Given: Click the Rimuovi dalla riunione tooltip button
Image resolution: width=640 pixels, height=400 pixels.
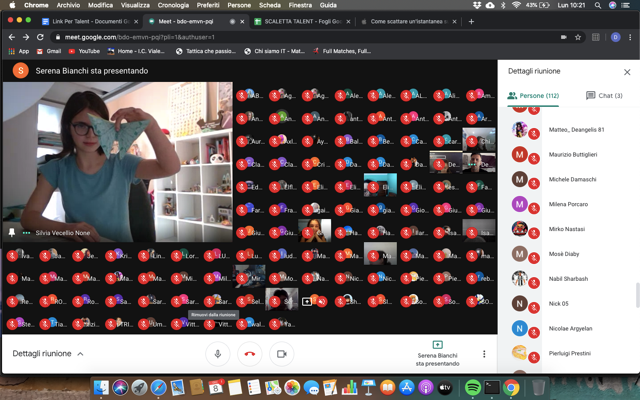Looking at the screenshot, I should (213, 314).
